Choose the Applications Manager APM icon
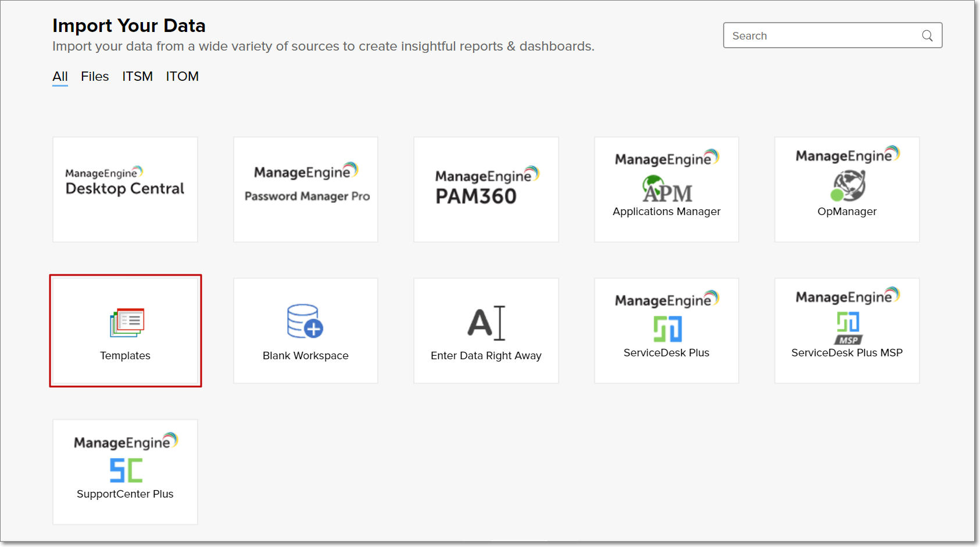980x547 pixels. 667,190
